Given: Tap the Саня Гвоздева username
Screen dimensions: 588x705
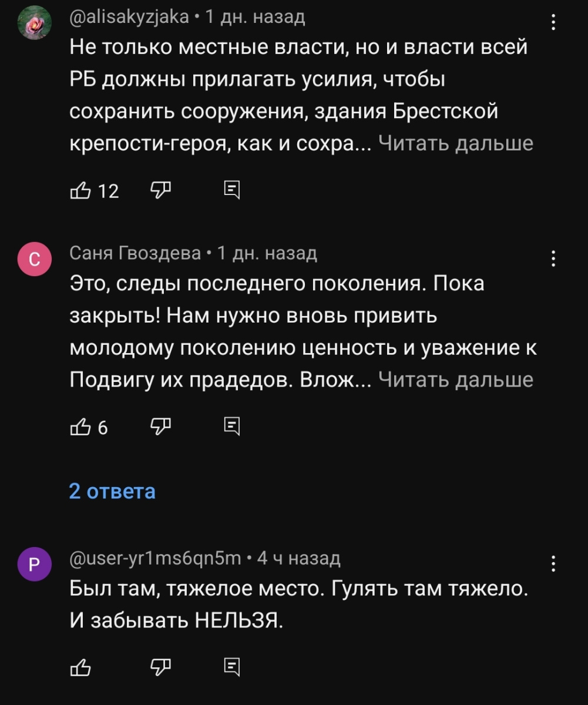Looking at the screenshot, I should coord(135,253).
